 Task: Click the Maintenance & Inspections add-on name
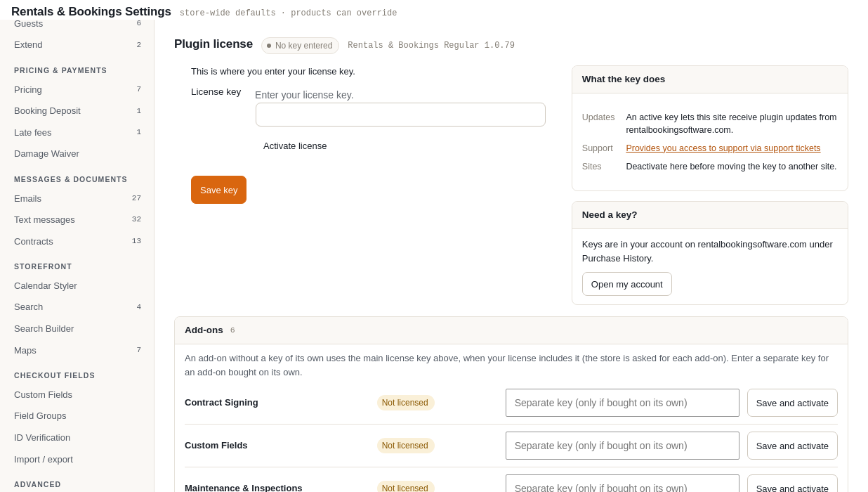[x=244, y=488]
